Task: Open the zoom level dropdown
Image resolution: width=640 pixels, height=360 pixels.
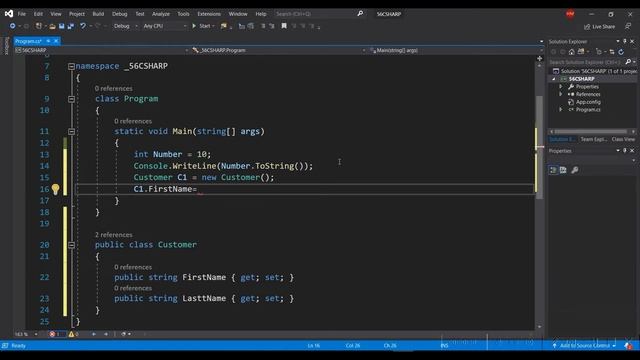Action: 36,334
